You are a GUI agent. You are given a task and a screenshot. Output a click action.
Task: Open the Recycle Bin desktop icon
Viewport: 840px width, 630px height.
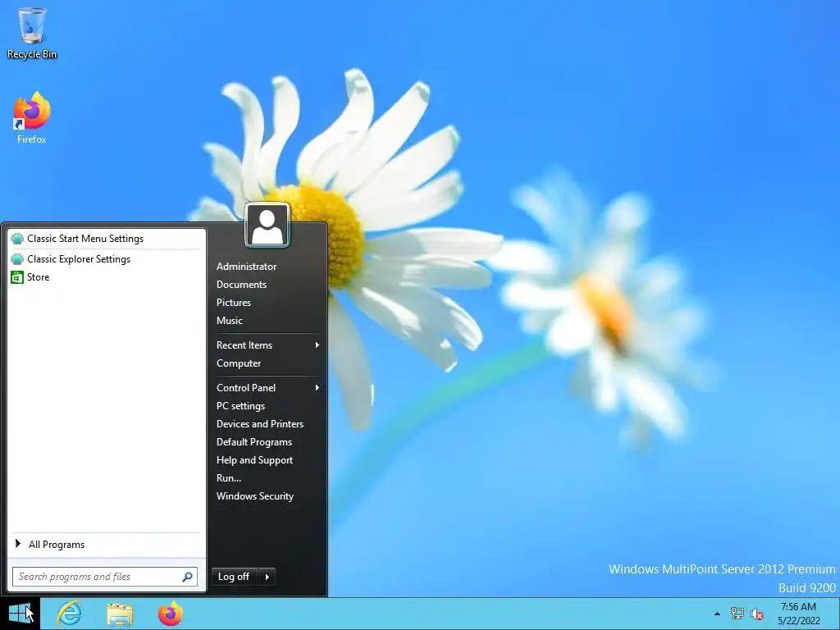click(x=32, y=32)
